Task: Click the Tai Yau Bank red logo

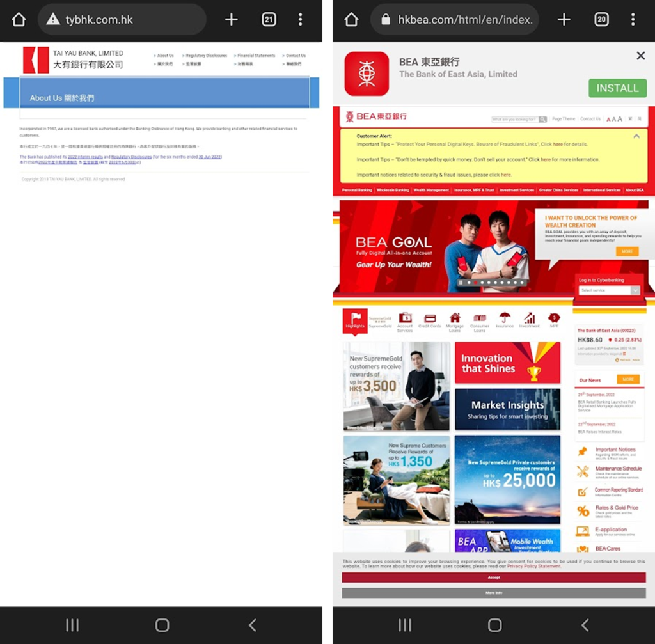Action: [36, 60]
